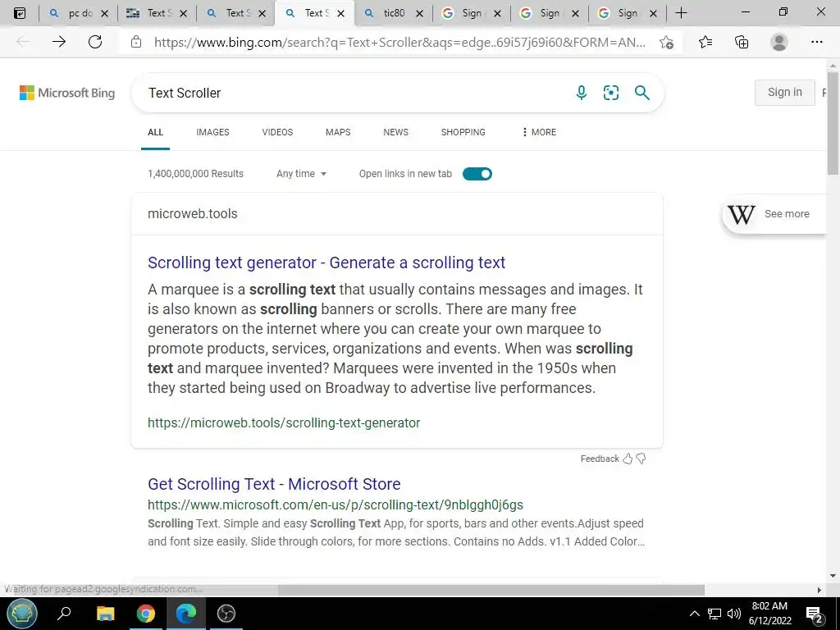Open the Collections icon
This screenshot has height=630, width=840.
click(x=742, y=42)
